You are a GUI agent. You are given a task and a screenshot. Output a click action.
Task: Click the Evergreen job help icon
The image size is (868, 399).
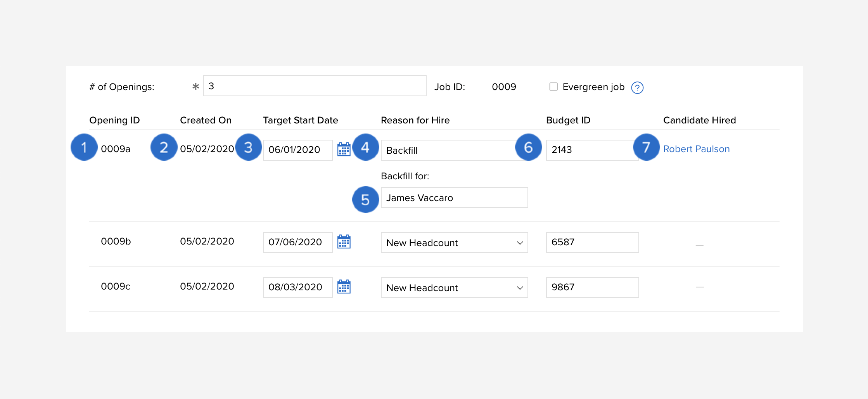pos(637,88)
